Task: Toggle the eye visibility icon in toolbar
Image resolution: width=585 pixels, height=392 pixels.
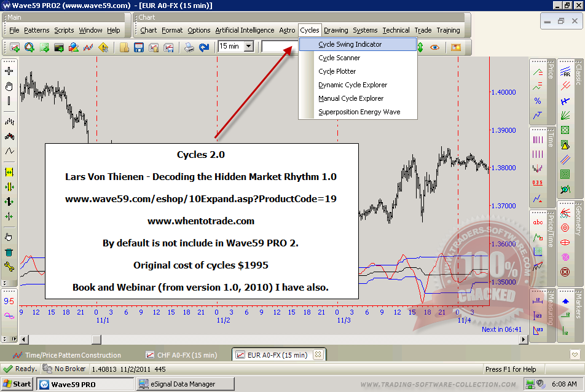Action: 435,47
